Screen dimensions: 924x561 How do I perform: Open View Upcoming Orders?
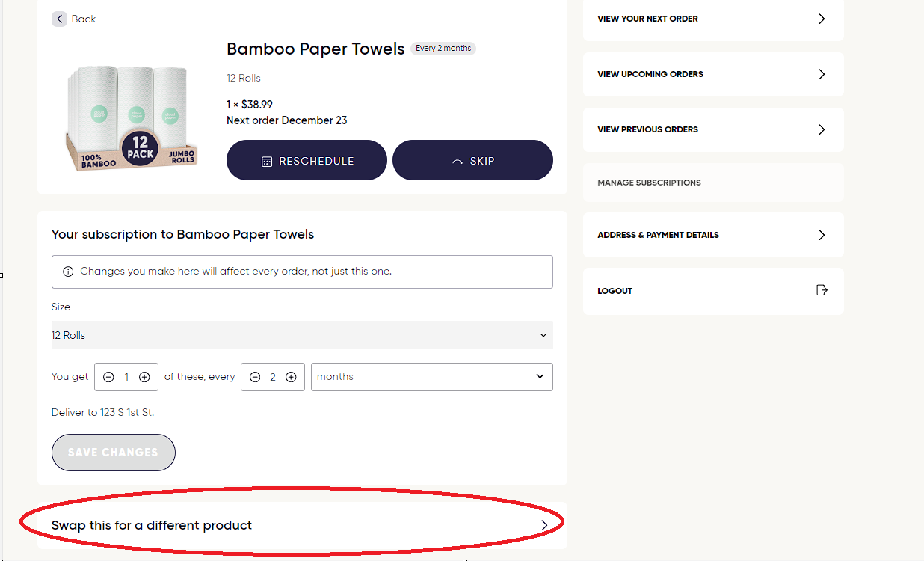pyautogui.click(x=713, y=74)
